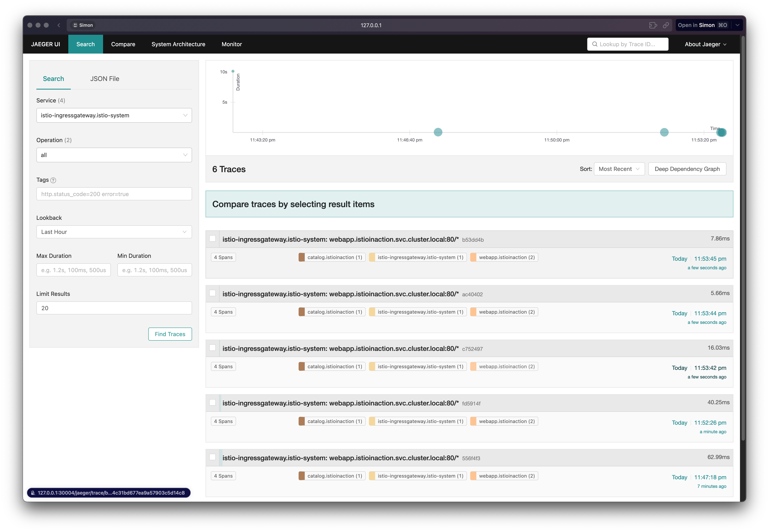Click the Tags input field
Image resolution: width=769 pixels, height=532 pixels.
tap(114, 194)
